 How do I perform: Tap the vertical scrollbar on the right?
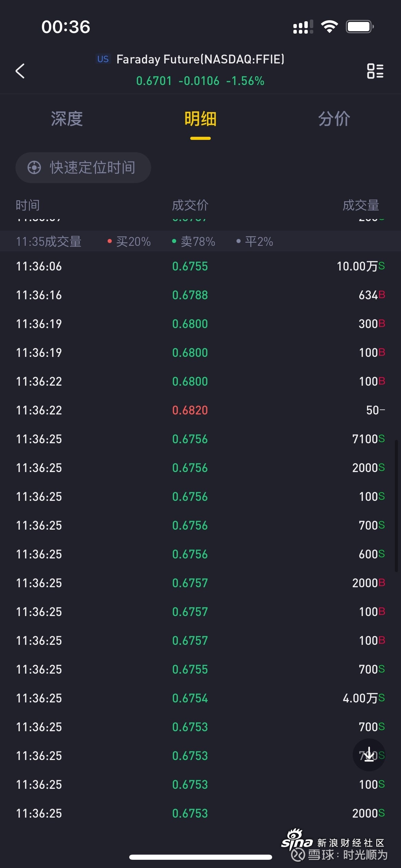tap(397, 506)
